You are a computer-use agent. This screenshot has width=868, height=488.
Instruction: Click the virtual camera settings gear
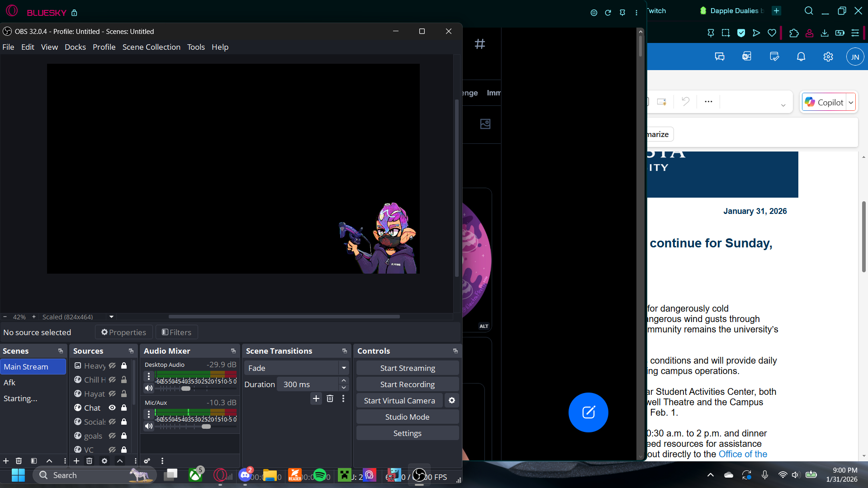(x=451, y=401)
